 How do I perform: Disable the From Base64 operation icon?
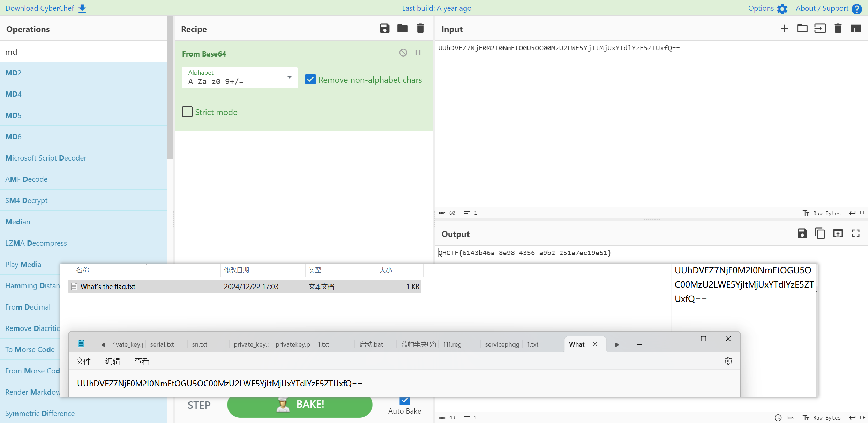[403, 53]
